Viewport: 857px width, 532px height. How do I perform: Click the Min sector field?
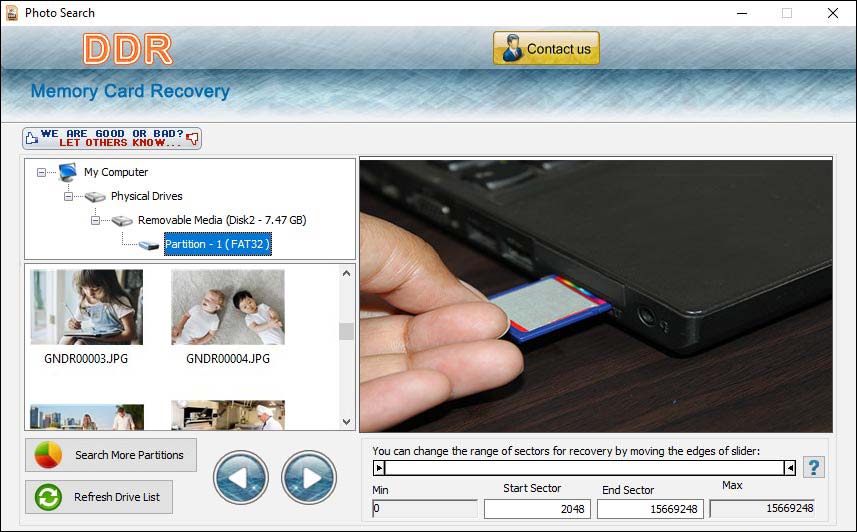[425, 509]
